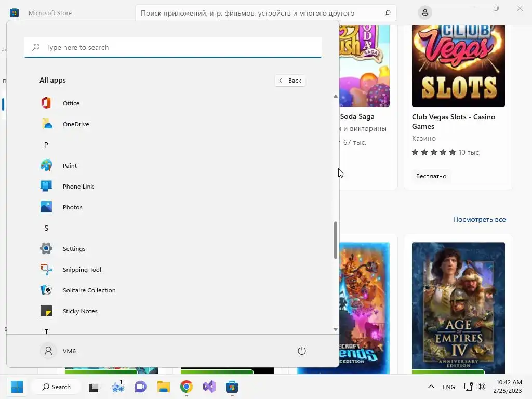
Task: Click the Microsoft Store logo icon
Action: pos(14,13)
